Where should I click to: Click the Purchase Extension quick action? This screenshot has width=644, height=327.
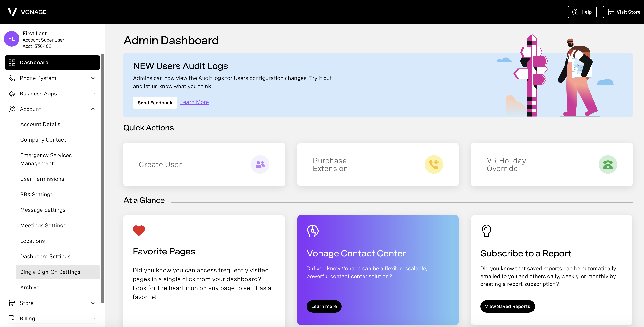(378, 164)
